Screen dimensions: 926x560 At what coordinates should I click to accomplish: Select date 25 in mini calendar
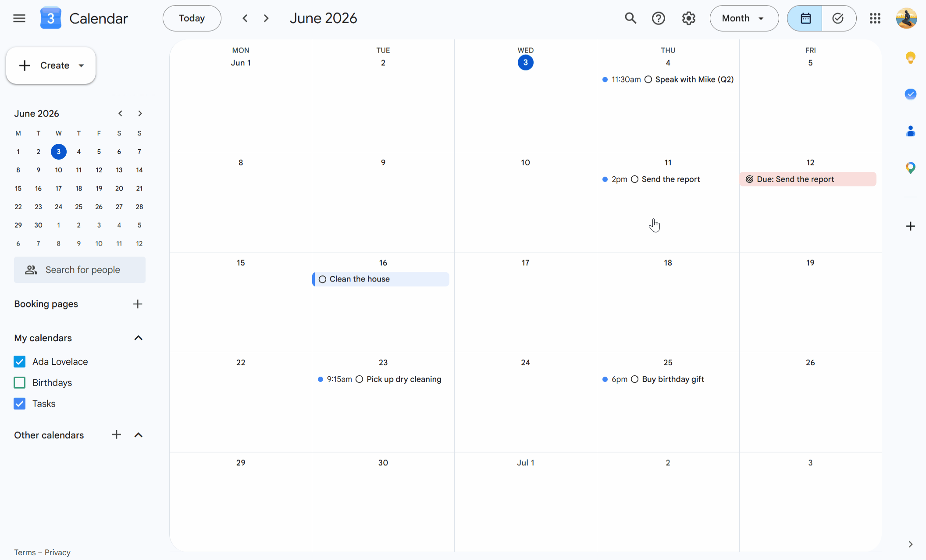pyautogui.click(x=79, y=207)
